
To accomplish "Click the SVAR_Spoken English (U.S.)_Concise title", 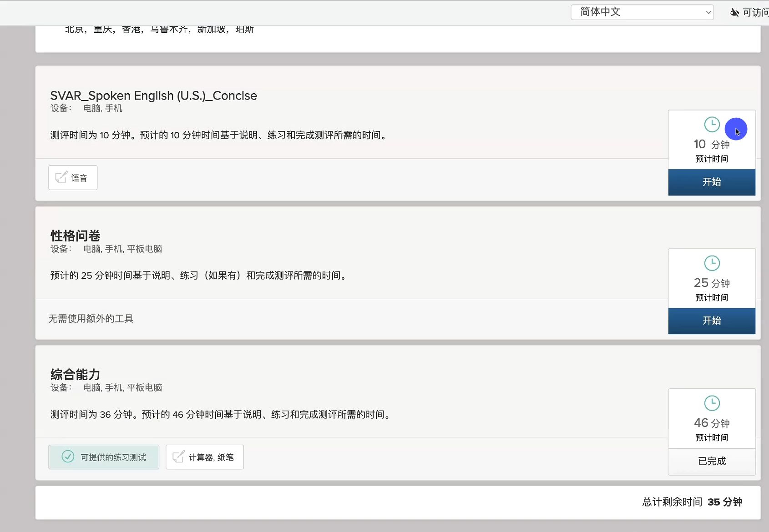I will click(153, 95).
